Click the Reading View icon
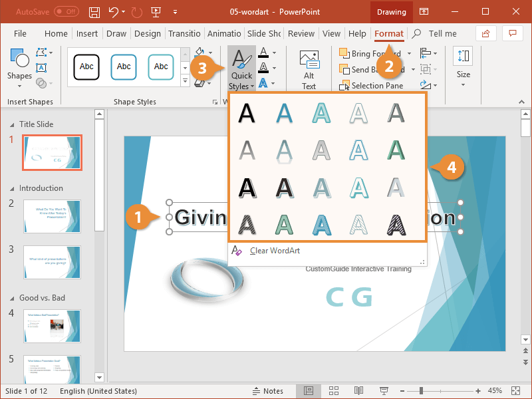This screenshot has height=399, width=532. 359,390
